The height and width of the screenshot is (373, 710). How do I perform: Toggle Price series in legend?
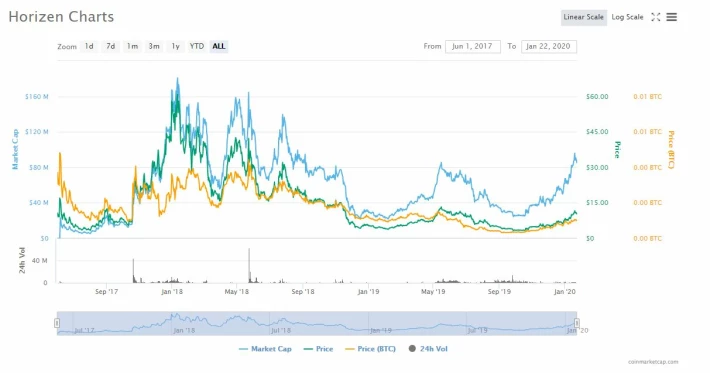[318, 349]
